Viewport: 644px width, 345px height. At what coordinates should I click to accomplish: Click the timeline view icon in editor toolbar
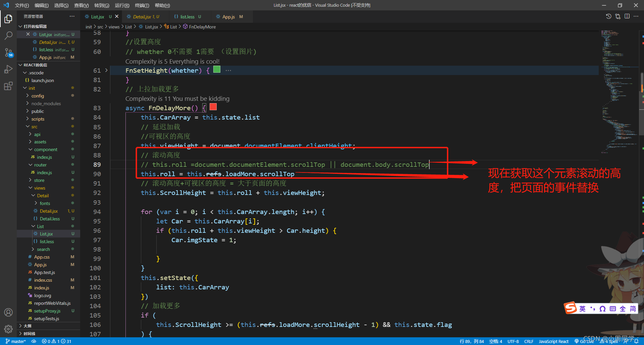[x=608, y=16]
